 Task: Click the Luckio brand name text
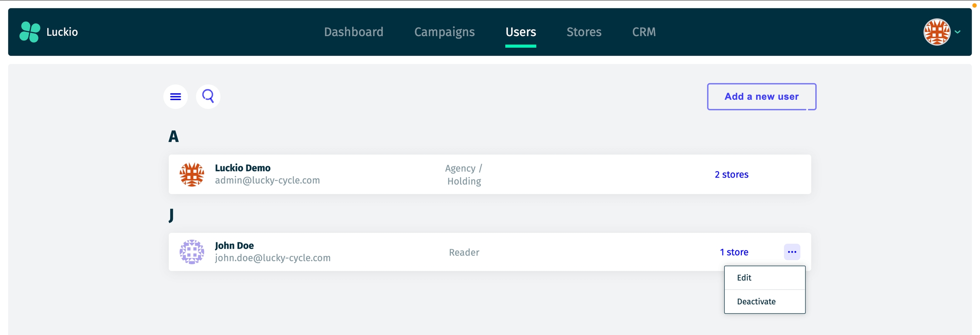click(x=62, y=32)
